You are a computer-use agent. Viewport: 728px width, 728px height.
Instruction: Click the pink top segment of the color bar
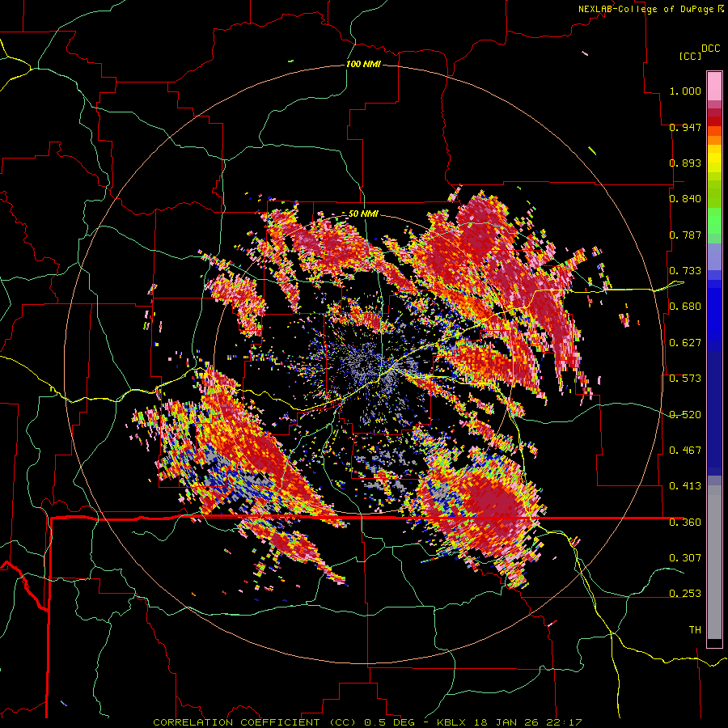point(714,86)
